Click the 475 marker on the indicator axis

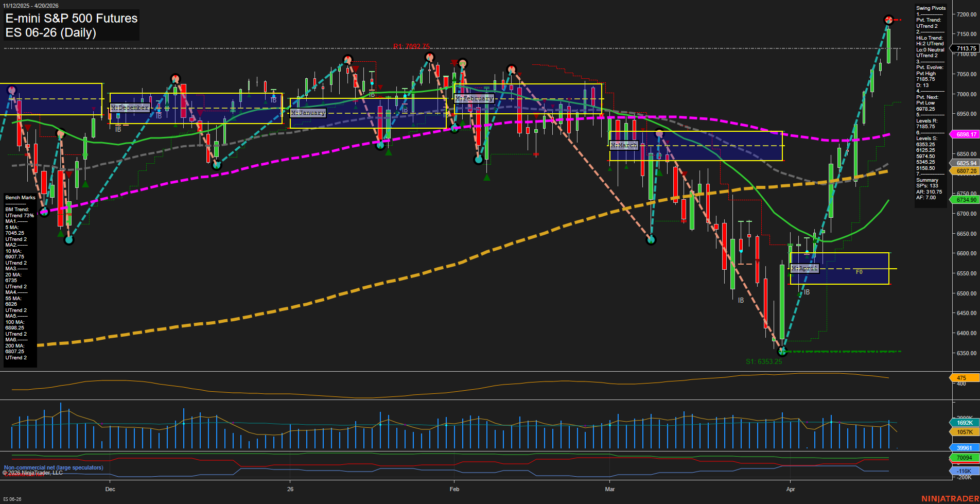(964, 378)
